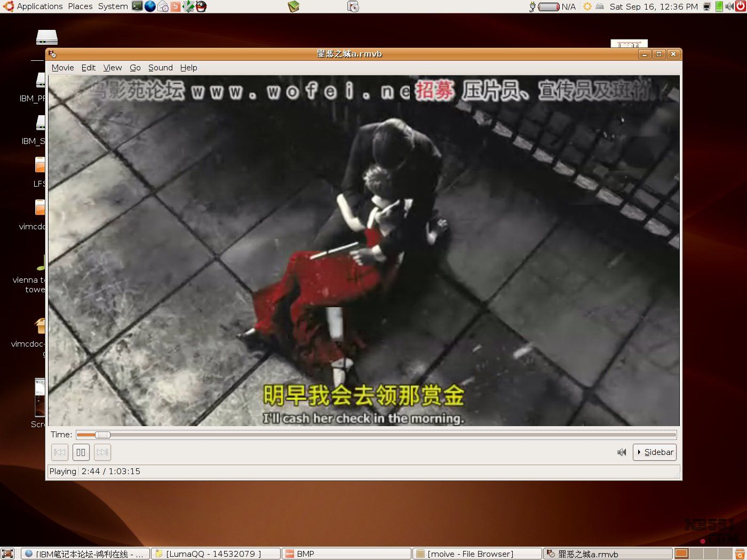This screenshot has width=747, height=560.
Task: Click the video display area
Action: tap(364, 251)
